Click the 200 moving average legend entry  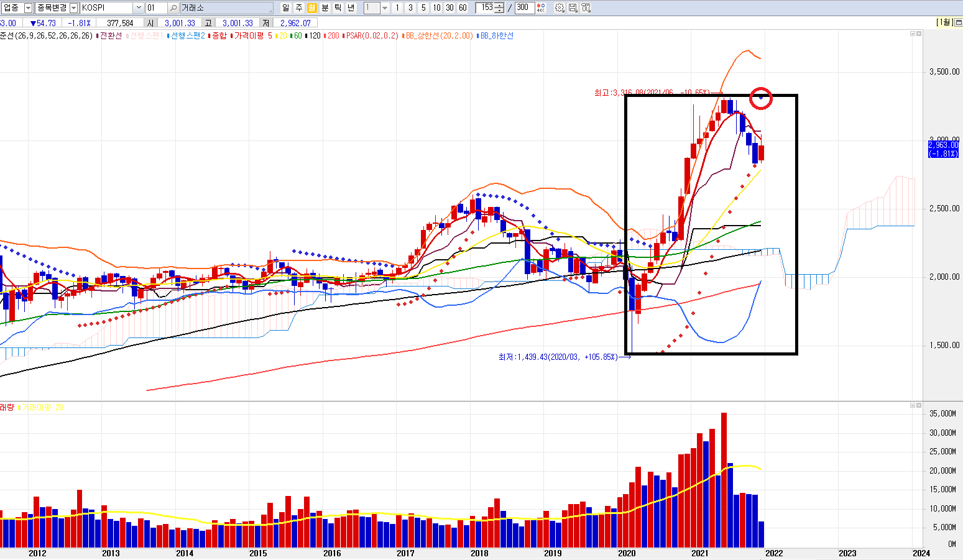[x=332, y=36]
